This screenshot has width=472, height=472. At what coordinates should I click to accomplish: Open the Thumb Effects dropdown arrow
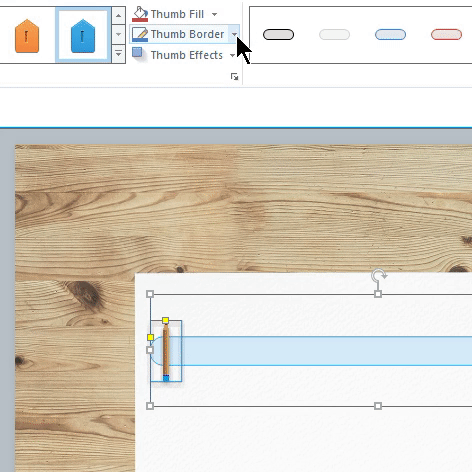point(232,55)
